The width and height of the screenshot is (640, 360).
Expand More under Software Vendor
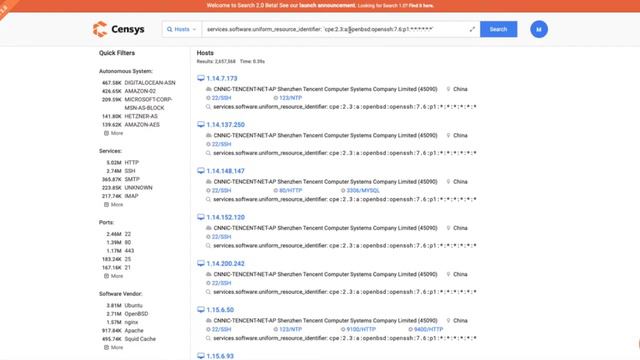[113, 348]
